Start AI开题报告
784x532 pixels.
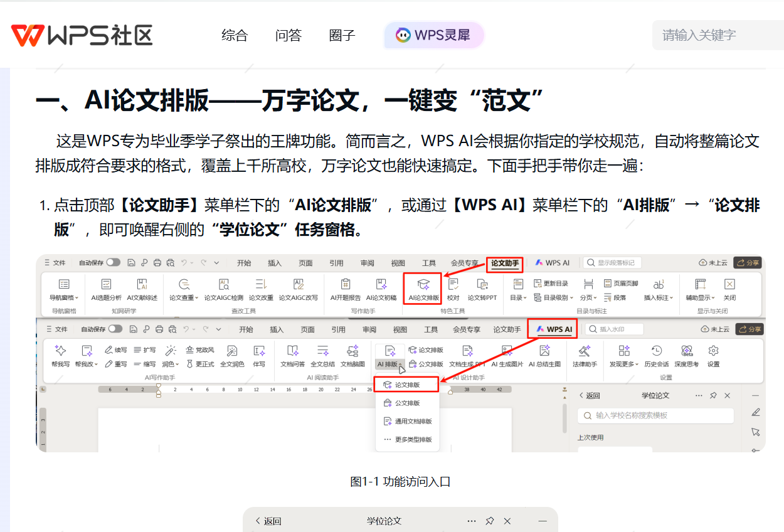point(346,290)
